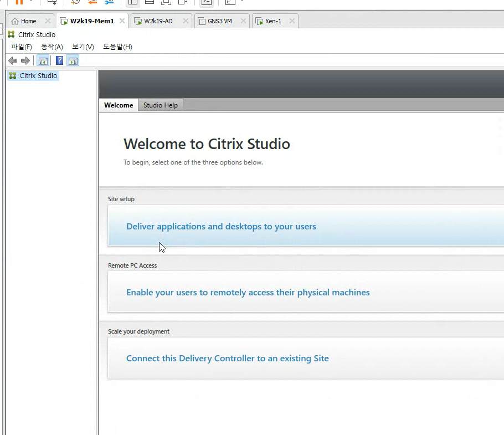Click the Back arrow in Citrix Studio toolbar
504x435 pixels.
(13, 60)
